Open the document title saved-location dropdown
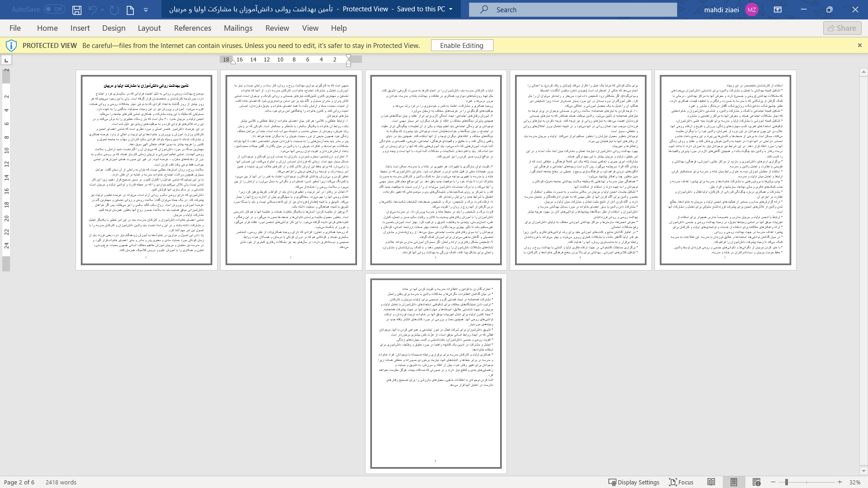The width and height of the screenshot is (868, 488). (451, 9)
